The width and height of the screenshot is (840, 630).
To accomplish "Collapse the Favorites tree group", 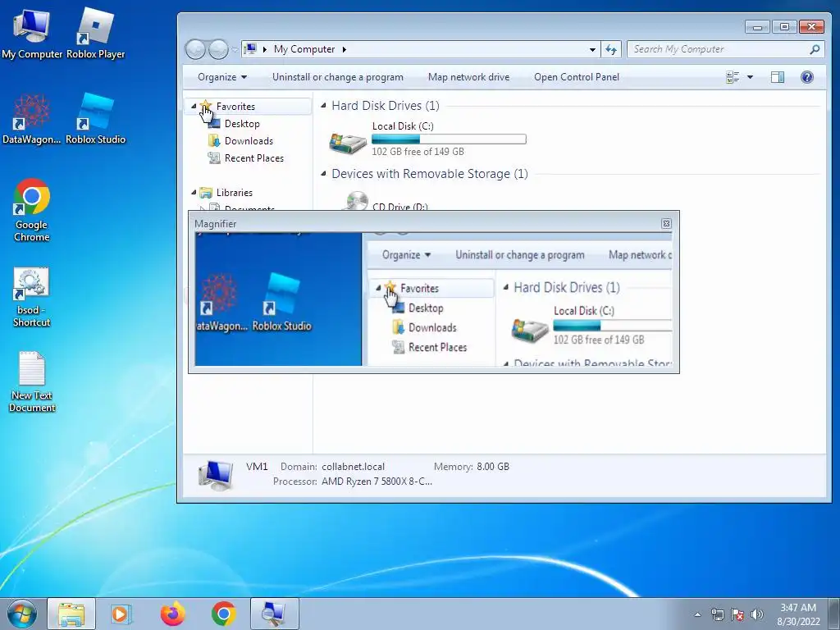I will tap(194, 106).
